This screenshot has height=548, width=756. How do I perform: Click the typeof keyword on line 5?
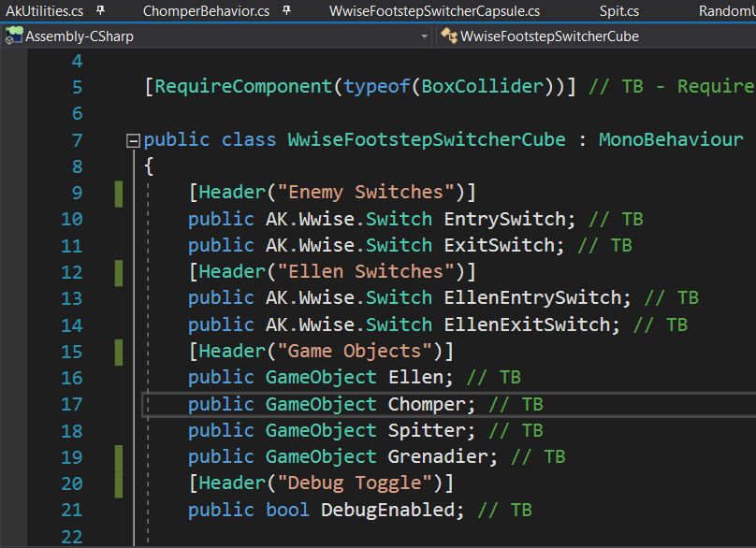[376, 86]
